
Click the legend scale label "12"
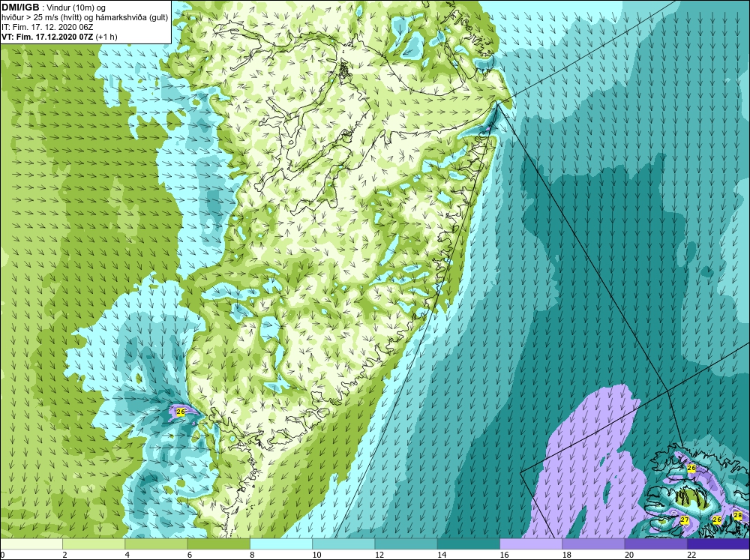(379, 555)
